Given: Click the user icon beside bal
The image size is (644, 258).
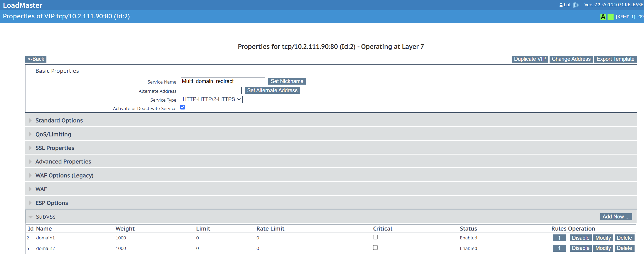Looking at the screenshot, I should point(561,5).
